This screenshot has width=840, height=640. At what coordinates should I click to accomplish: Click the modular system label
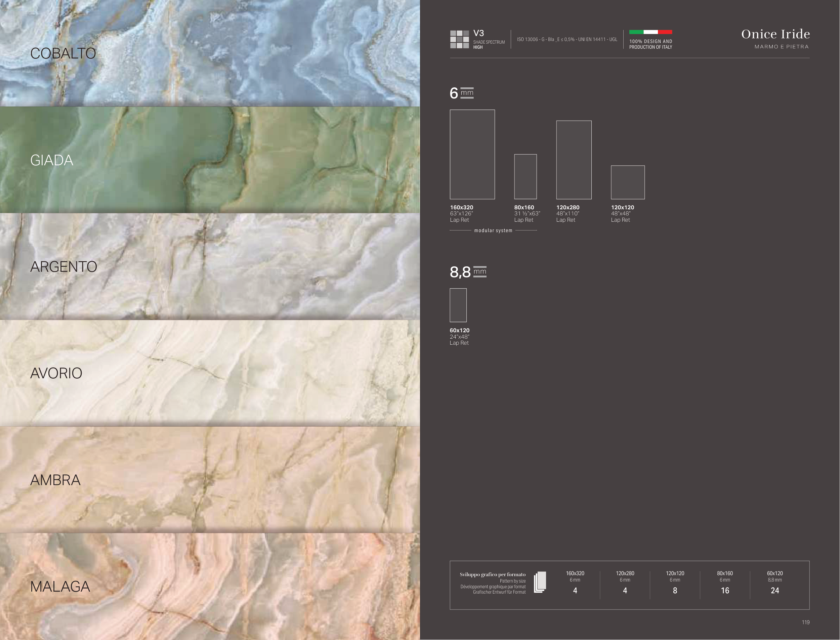pyautogui.click(x=493, y=230)
